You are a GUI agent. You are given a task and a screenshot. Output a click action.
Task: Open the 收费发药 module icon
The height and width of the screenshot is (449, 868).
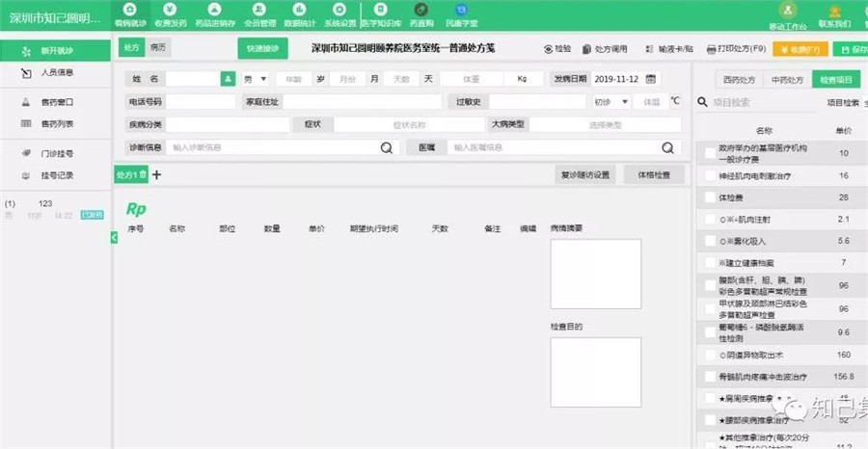tap(171, 10)
